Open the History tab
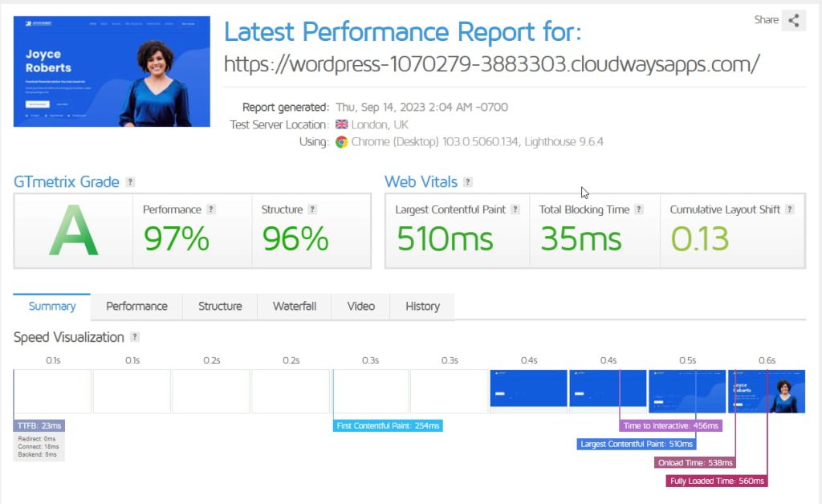This screenshot has width=822, height=504. pos(422,307)
